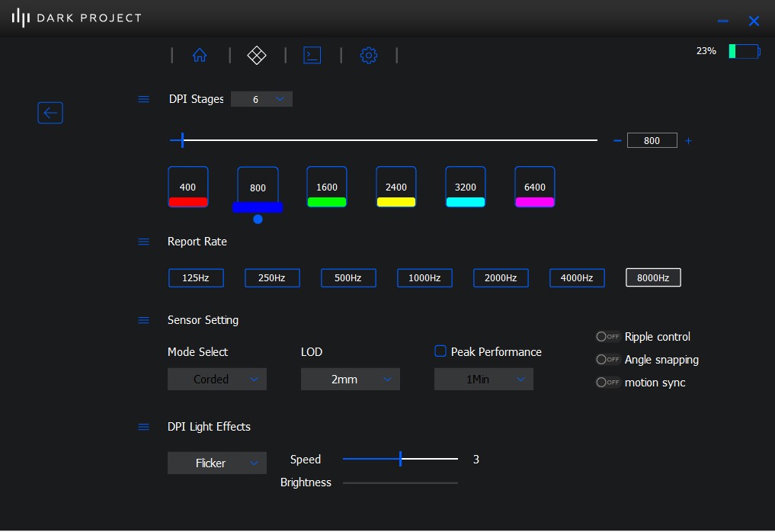Select the 8000Hz report rate
Screen dimensions: 775x532
click(653, 277)
